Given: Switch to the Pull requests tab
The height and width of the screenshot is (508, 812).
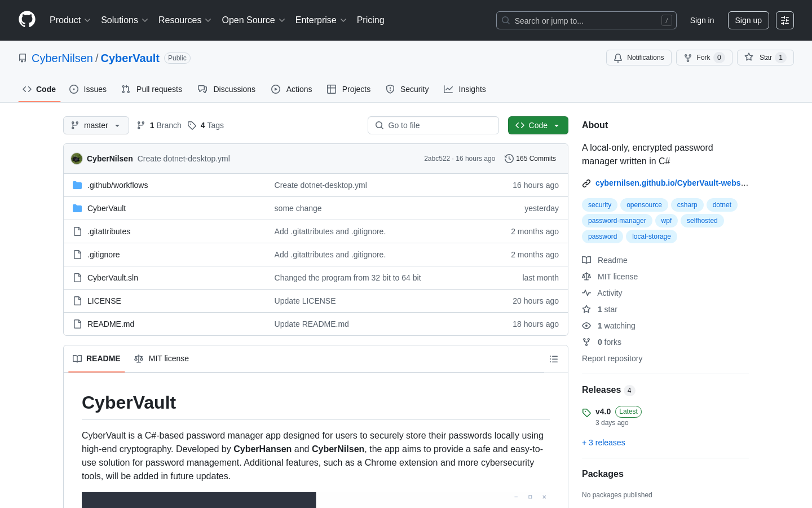Looking at the screenshot, I should tap(152, 89).
